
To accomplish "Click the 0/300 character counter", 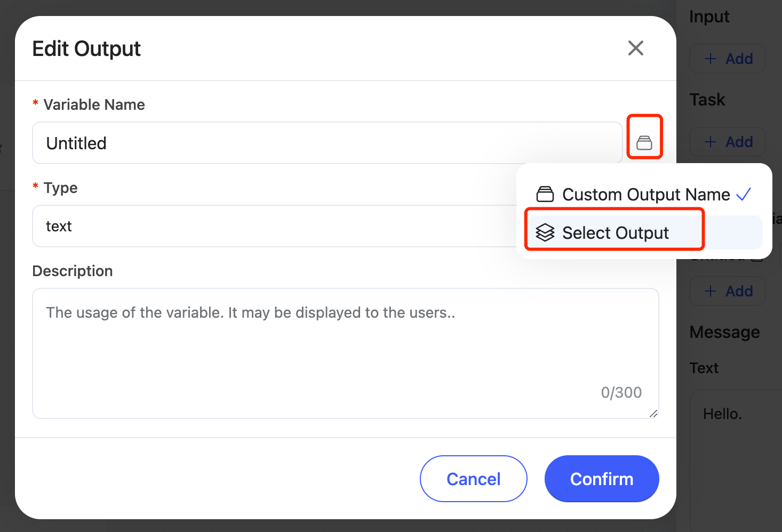I will 621,392.
